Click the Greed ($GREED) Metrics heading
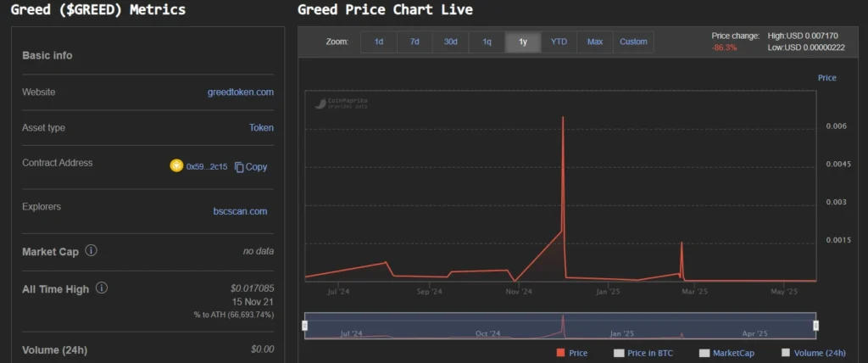Screen dimensions: 868x363 pyautogui.click(x=98, y=9)
